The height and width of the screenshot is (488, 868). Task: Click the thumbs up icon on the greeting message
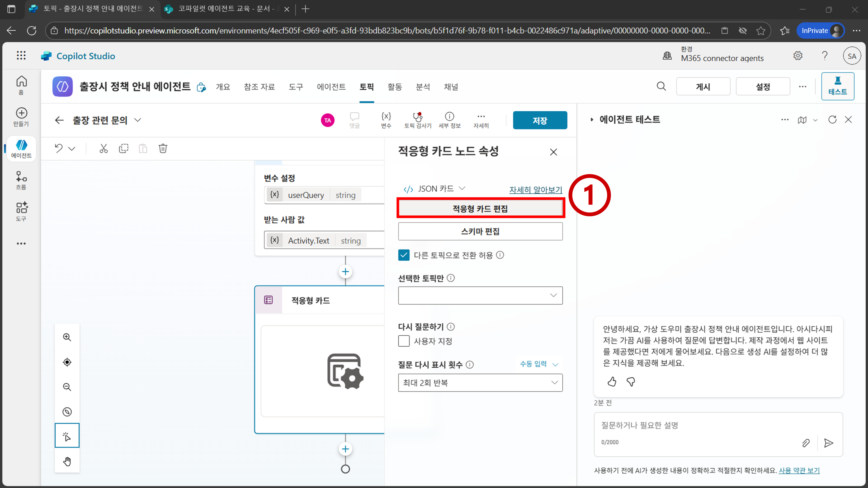pos(612,382)
